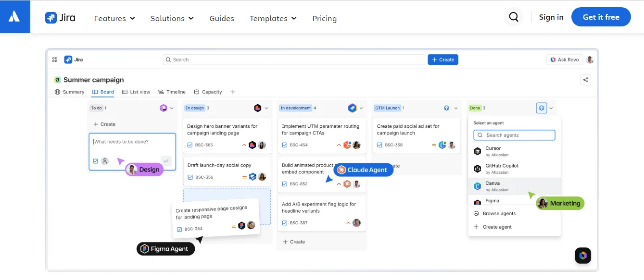This screenshot has width=644, height=280.
Task: Select Canva from the agent list
Action: (515, 186)
